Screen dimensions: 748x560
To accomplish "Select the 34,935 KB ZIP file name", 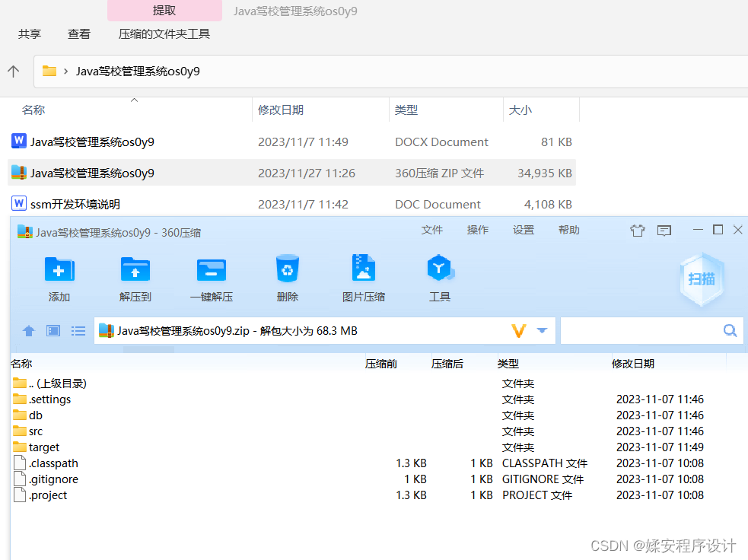I will [92, 173].
